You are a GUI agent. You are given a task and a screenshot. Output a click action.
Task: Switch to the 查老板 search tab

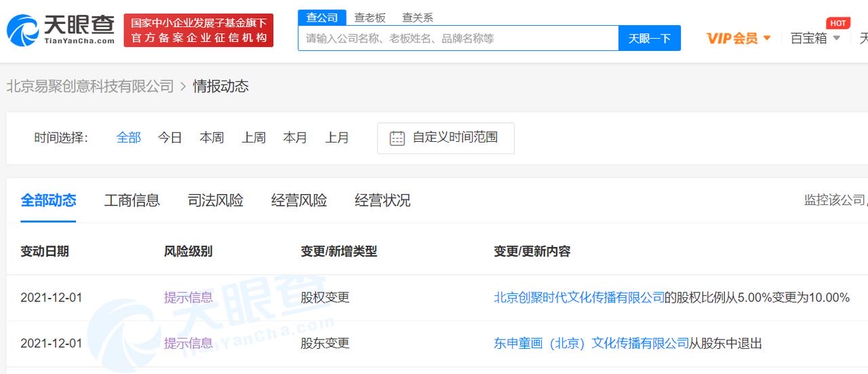[x=370, y=18]
